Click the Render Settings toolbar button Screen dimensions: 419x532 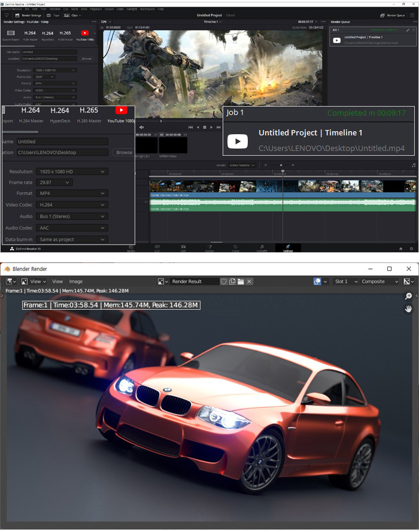coord(29,15)
